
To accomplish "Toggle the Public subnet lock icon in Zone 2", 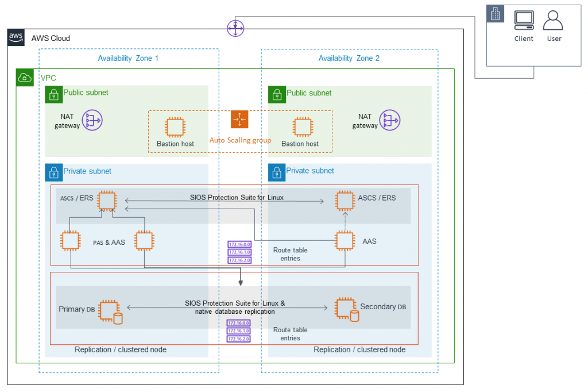I will (x=276, y=94).
